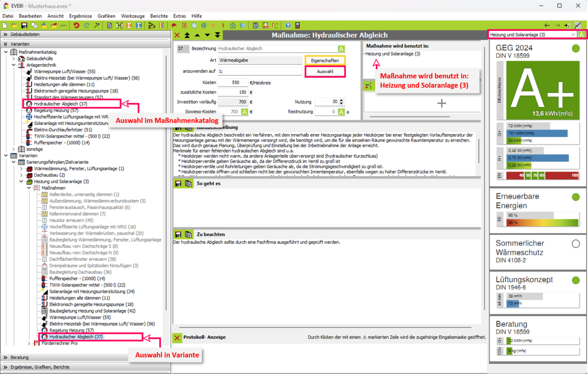Click the red undo arrow in toolbar
The width and height of the screenshot is (588, 374).
coord(76,25)
